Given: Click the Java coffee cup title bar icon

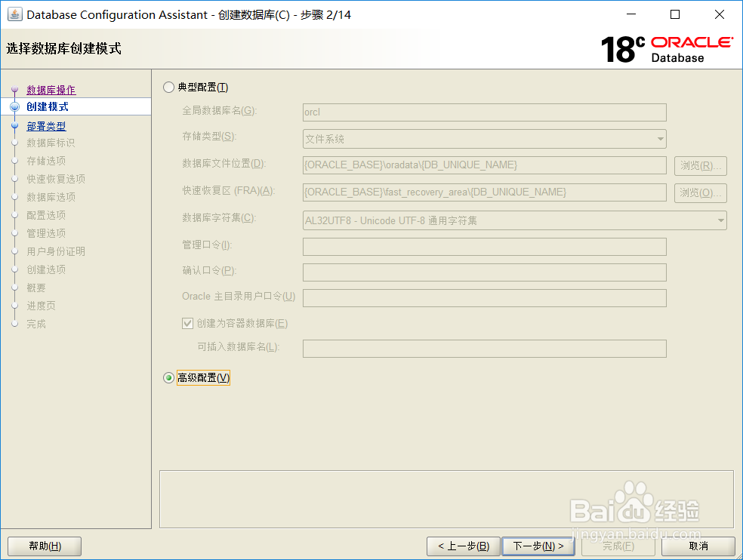Looking at the screenshot, I should [14, 14].
